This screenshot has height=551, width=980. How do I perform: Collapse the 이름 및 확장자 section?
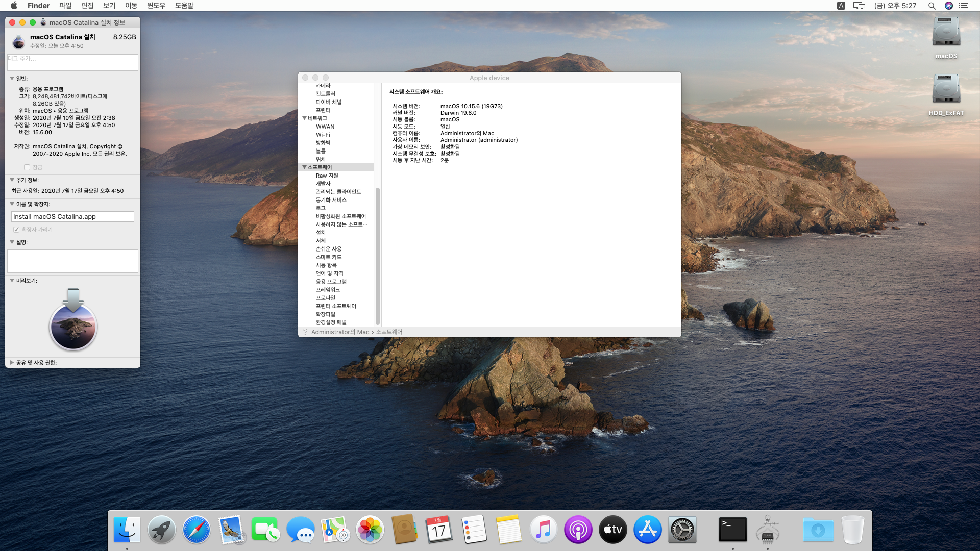[x=12, y=204]
